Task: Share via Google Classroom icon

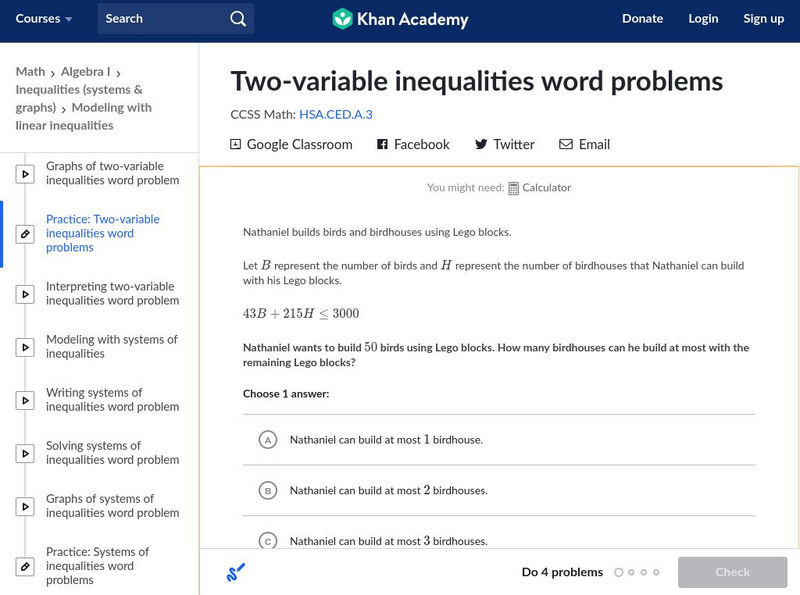Action: (236, 145)
